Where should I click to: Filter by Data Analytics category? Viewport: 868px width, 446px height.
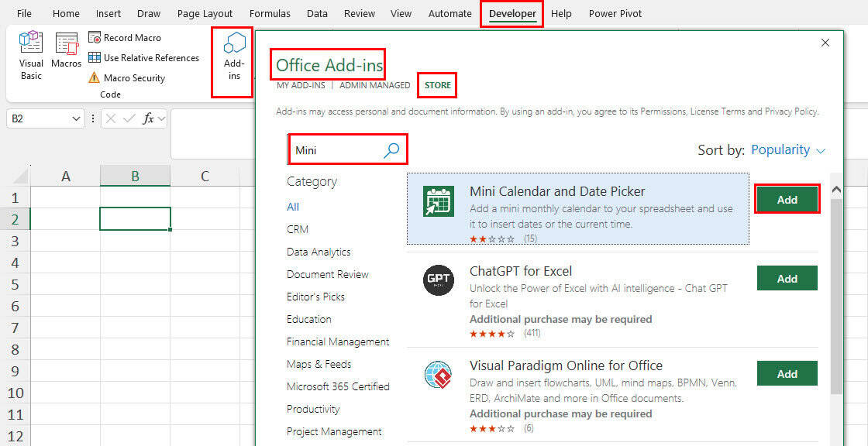(x=319, y=252)
